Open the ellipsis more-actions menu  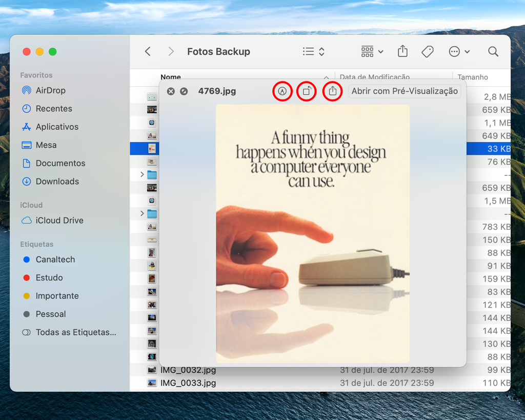459,52
